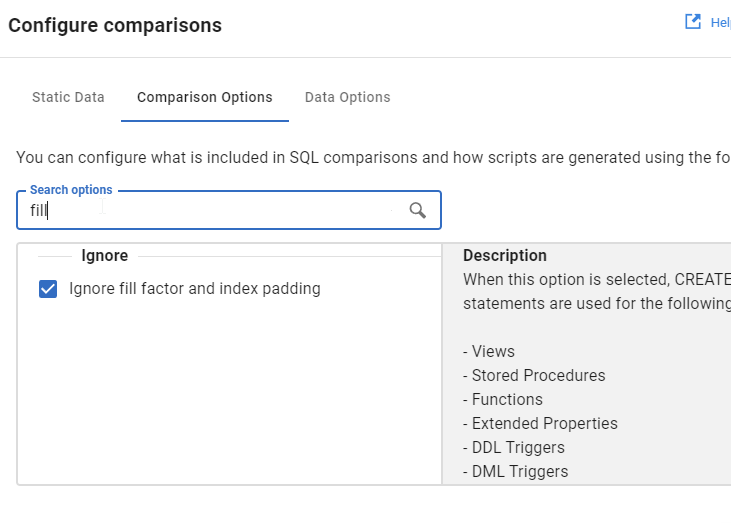
Task: Open the Help link
Action: point(720,22)
